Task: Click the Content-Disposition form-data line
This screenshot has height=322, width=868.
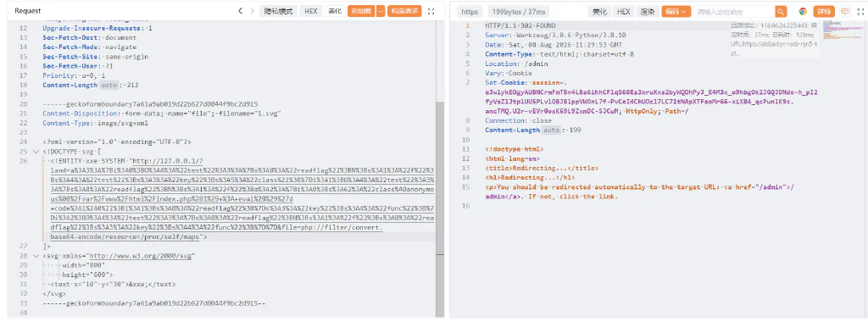Action: click(x=162, y=114)
